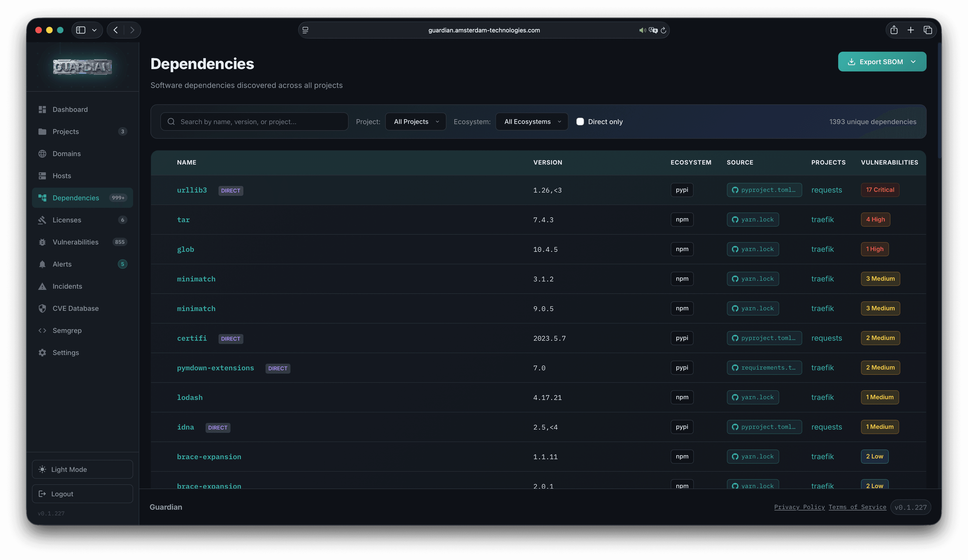The image size is (968, 560).
Task: Show the browser tab overview icon
Action: 928,30
